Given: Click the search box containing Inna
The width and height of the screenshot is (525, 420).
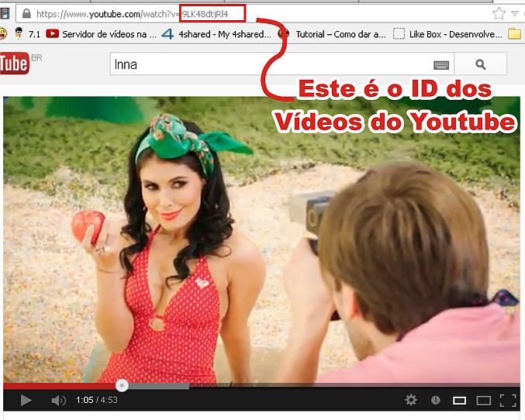Looking at the screenshot, I should click(282, 64).
